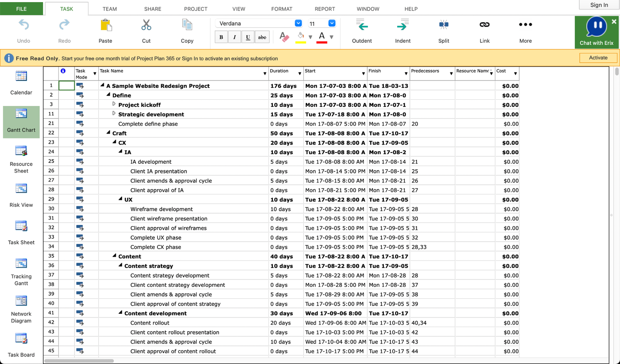Screen dimensions: 620x364
Task: Open the Verdana font dropdown
Action: 298,23
